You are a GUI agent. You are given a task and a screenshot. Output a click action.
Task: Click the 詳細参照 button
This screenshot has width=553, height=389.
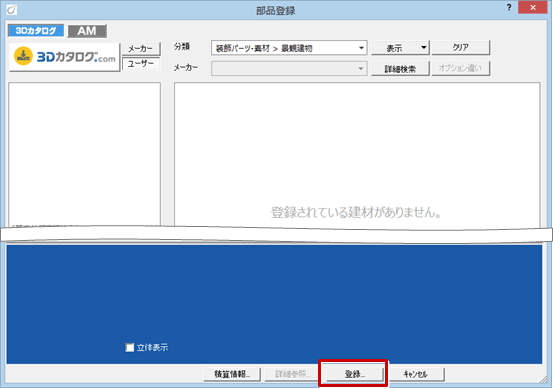(x=293, y=374)
